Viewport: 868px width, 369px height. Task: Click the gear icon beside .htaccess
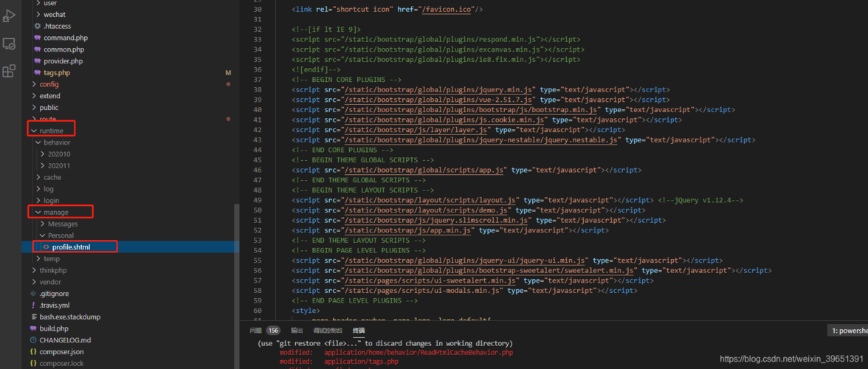pyautogui.click(x=37, y=26)
